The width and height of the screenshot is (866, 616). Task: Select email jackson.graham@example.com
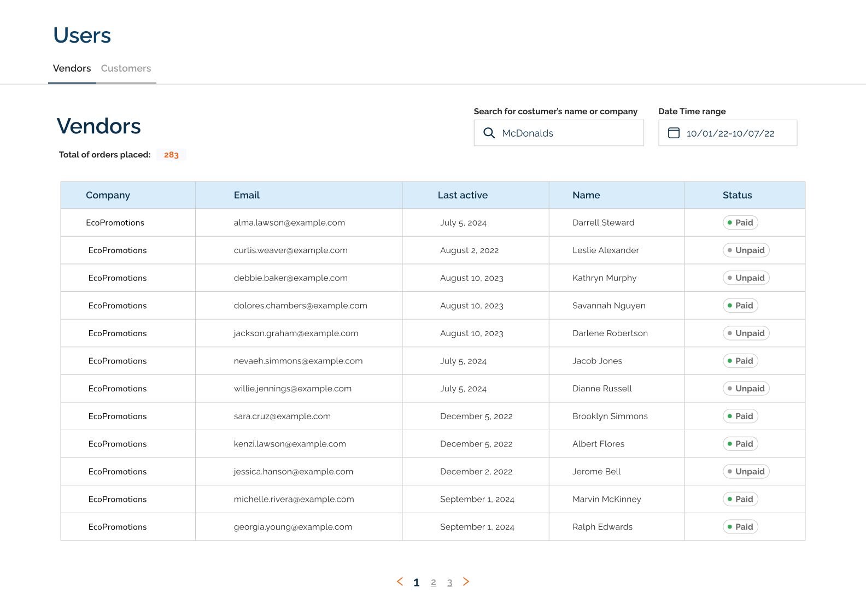pos(296,333)
